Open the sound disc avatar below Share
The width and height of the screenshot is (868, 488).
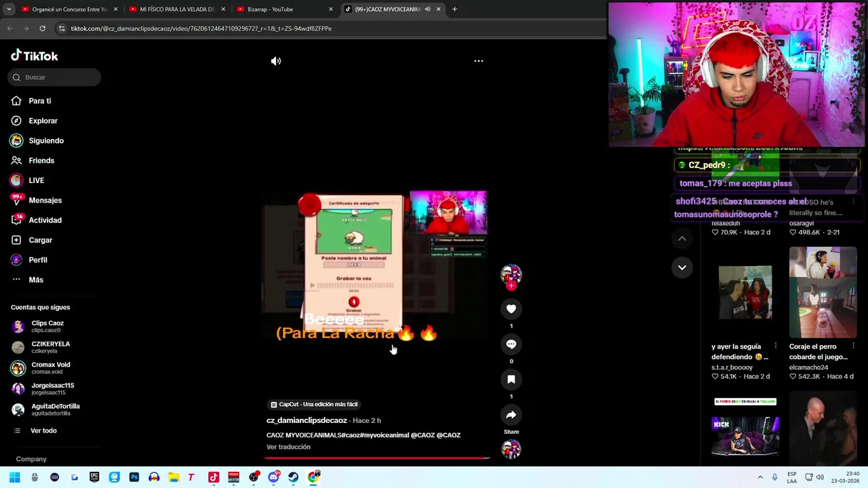[511, 449]
